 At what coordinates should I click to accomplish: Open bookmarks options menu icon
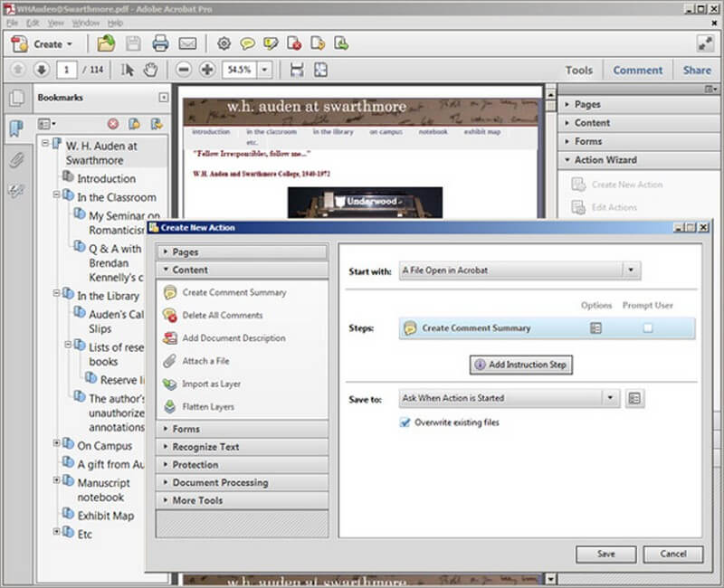coord(47,124)
